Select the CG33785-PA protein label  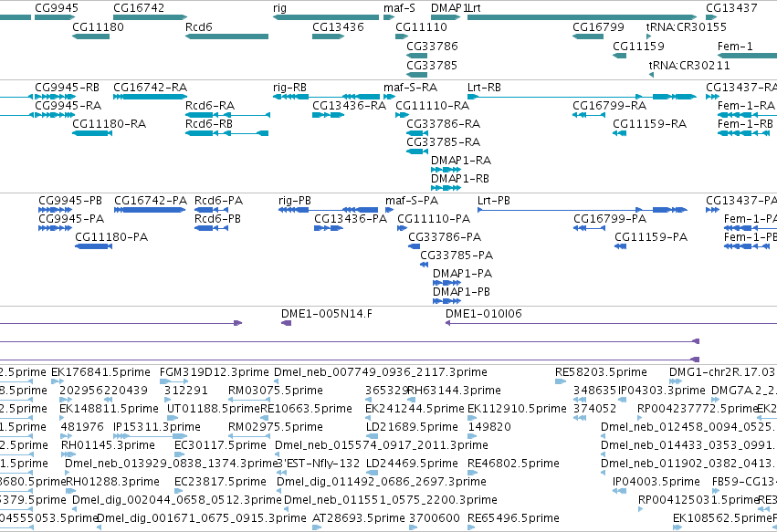[x=457, y=256]
